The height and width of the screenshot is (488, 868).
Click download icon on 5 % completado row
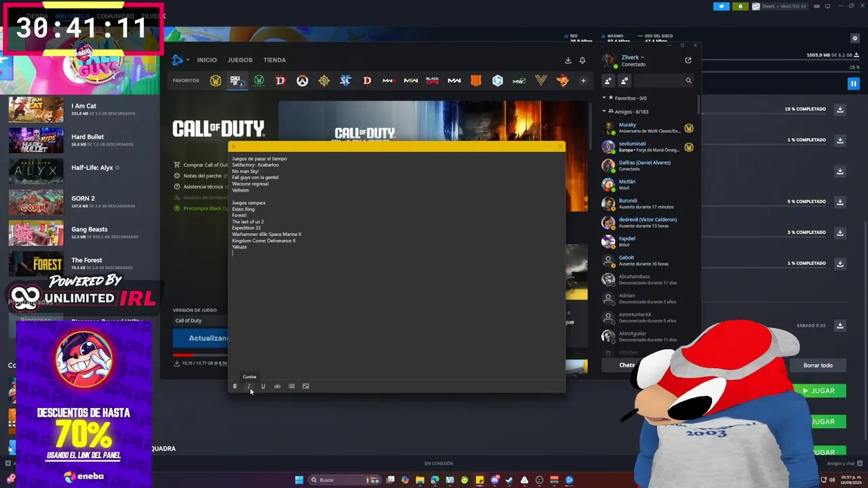pos(840,201)
